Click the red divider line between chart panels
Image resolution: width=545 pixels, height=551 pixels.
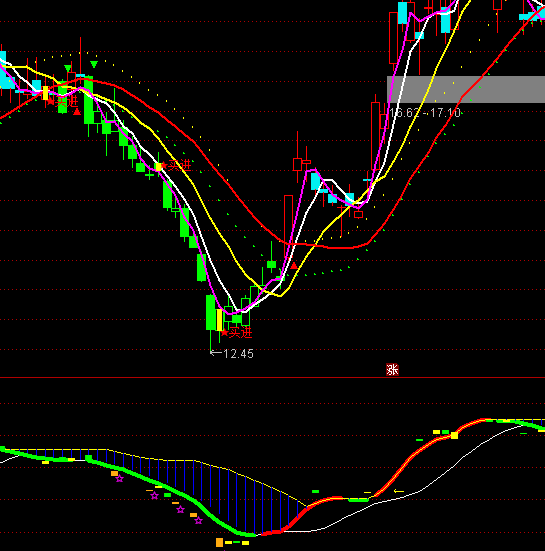coord(272,378)
